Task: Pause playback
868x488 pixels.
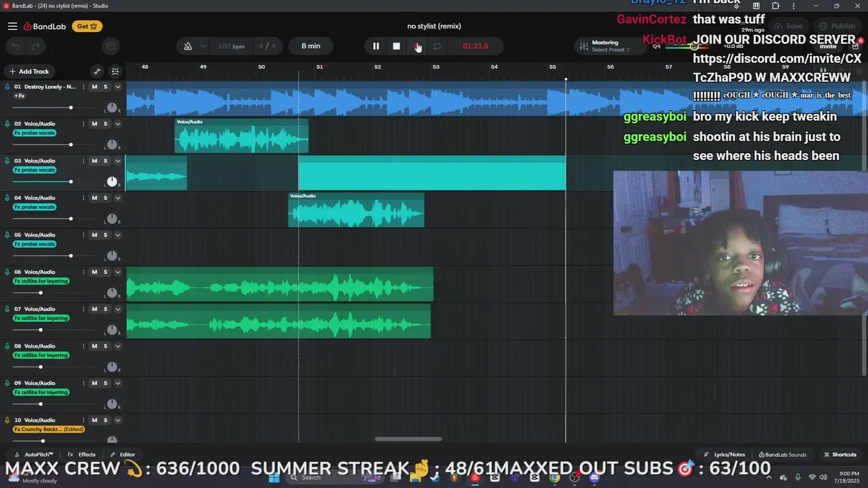Action: [x=376, y=46]
